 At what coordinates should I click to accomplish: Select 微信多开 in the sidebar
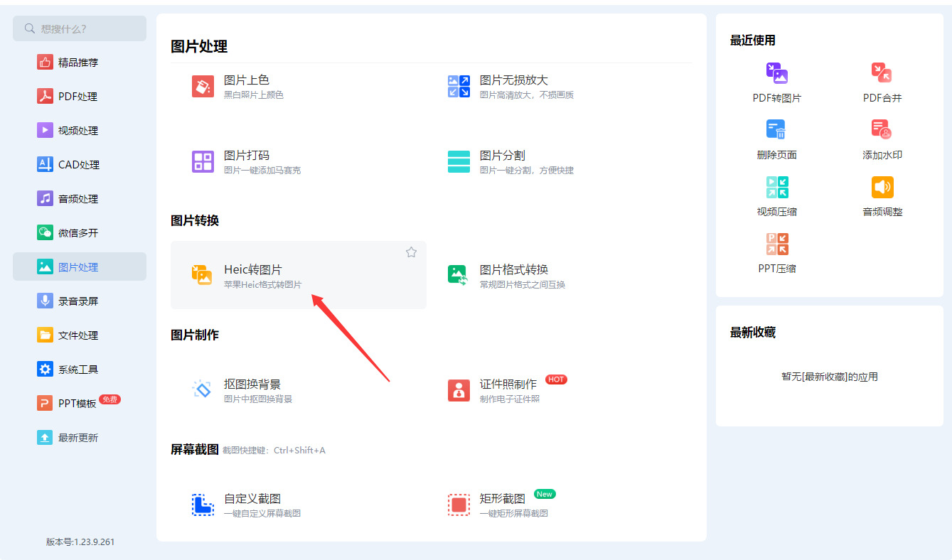pos(80,233)
